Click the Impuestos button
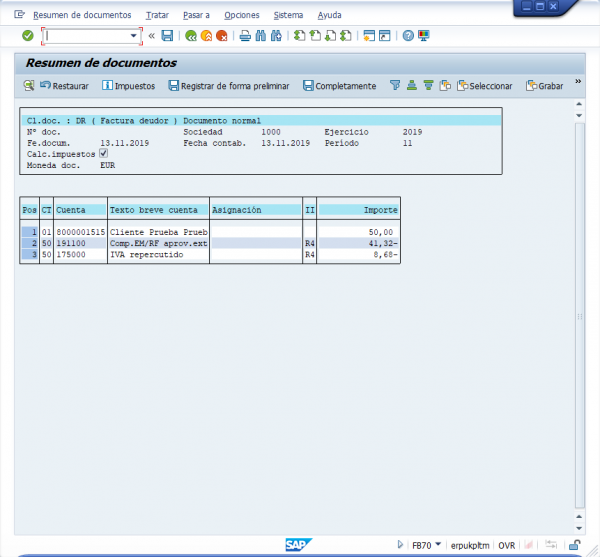The image size is (600, 557). tap(129, 86)
